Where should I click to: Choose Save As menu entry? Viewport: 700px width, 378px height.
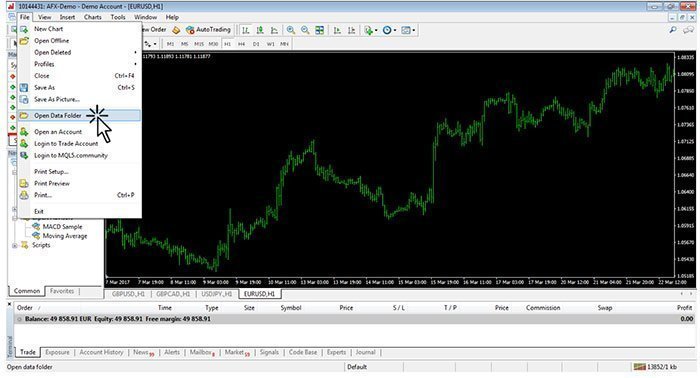click(79, 87)
